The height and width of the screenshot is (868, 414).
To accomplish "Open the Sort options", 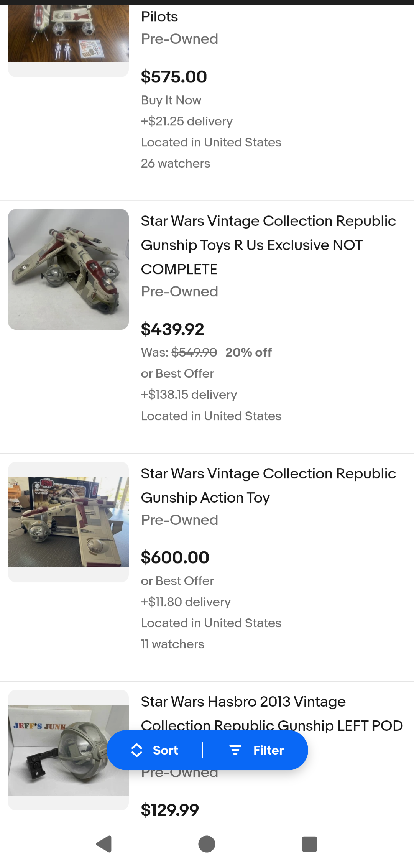I will (165, 750).
